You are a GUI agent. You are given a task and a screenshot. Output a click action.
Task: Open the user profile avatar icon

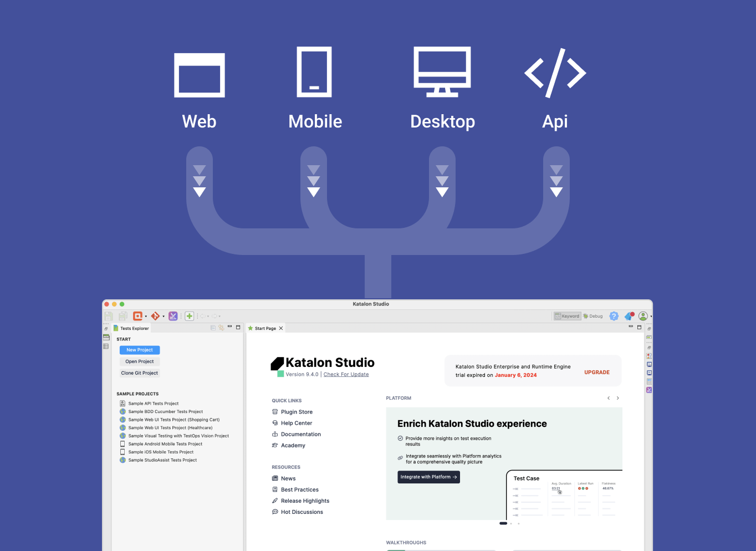pyautogui.click(x=643, y=316)
